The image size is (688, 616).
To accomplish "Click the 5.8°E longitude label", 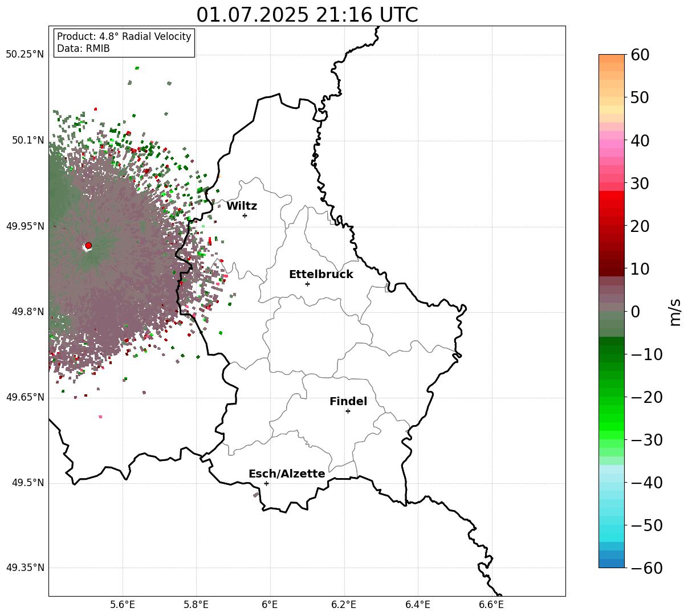I will 197,604.
